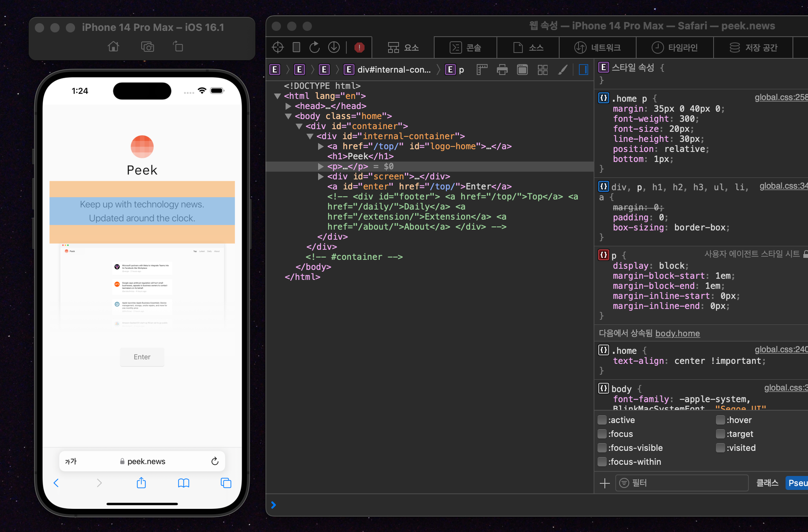808x532 pixels.
Task: Click the red error indicator icon
Action: tap(359, 48)
